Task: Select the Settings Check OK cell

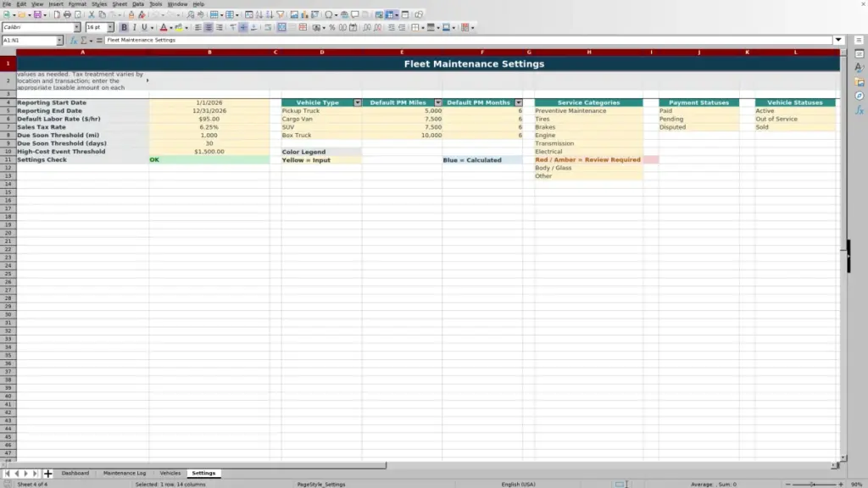Action: [x=209, y=159]
